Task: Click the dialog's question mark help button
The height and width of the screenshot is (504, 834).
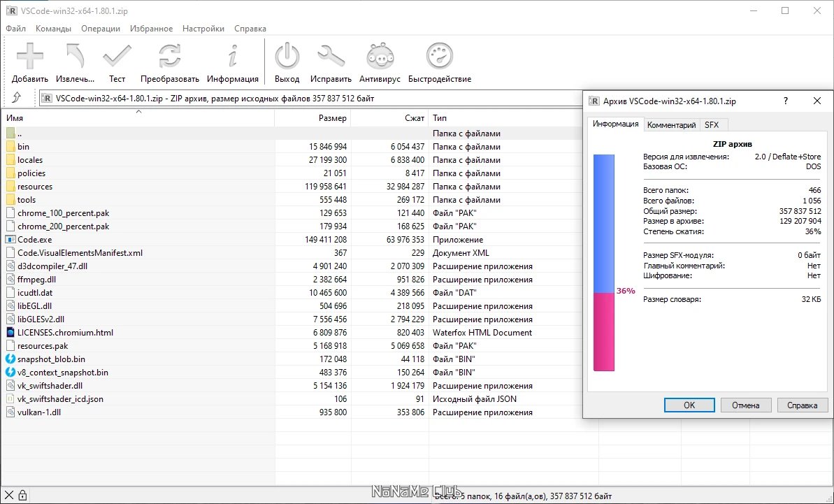Action: [x=786, y=101]
